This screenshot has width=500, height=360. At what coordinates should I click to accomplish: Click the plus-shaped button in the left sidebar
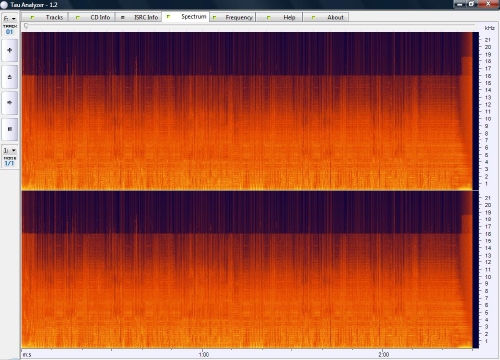point(10,50)
